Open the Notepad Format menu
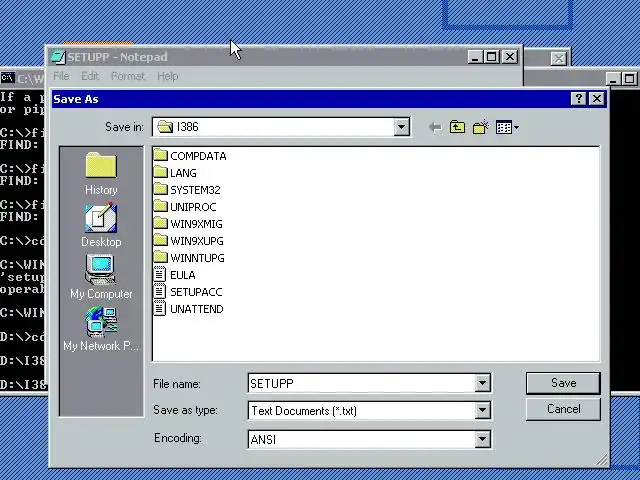Viewport: 640px width, 480px height. click(128, 76)
